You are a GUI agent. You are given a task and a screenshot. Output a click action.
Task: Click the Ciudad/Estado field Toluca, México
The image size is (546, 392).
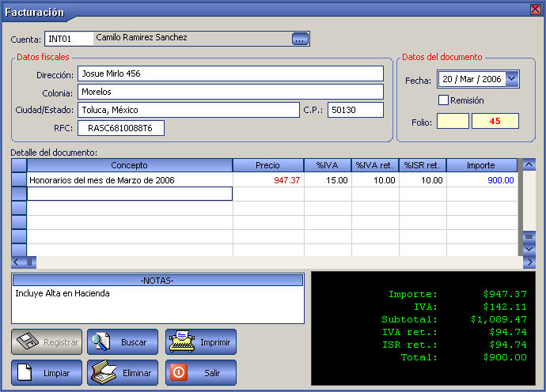pos(188,110)
